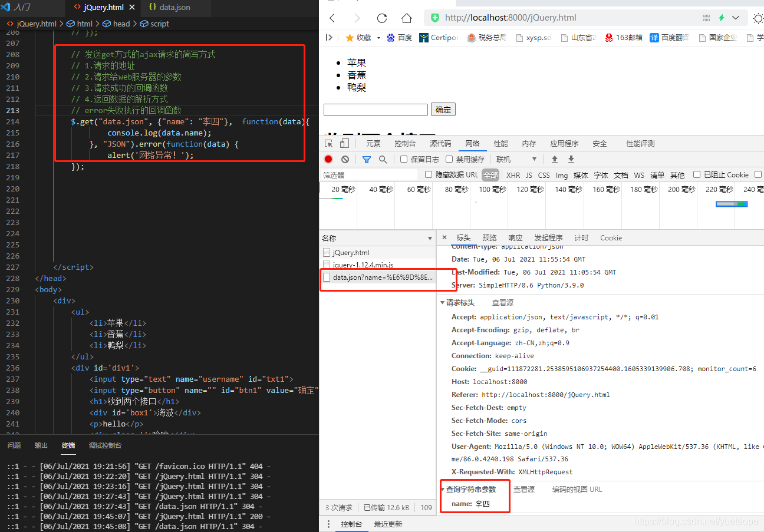The image size is (764, 532).
Task: Collapse the 查询字符串参数 section triangle
Action: coord(442,490)
